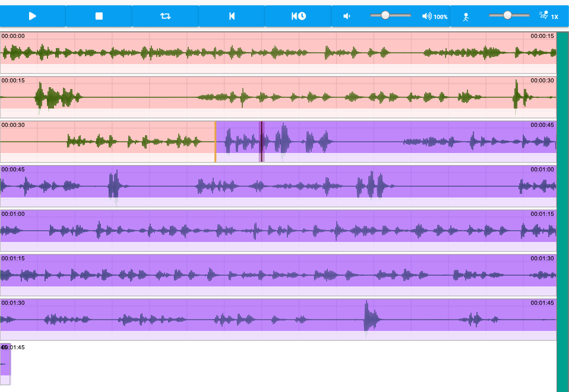Adjust the volume slider handle
The height and width of the screenshot is (392, 569).
386,15
